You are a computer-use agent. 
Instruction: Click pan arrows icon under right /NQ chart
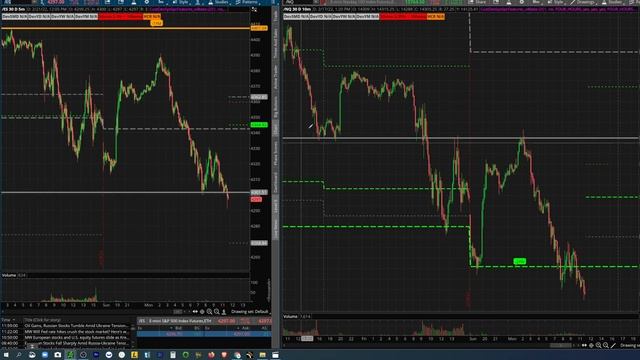click(x=584, y=345)
